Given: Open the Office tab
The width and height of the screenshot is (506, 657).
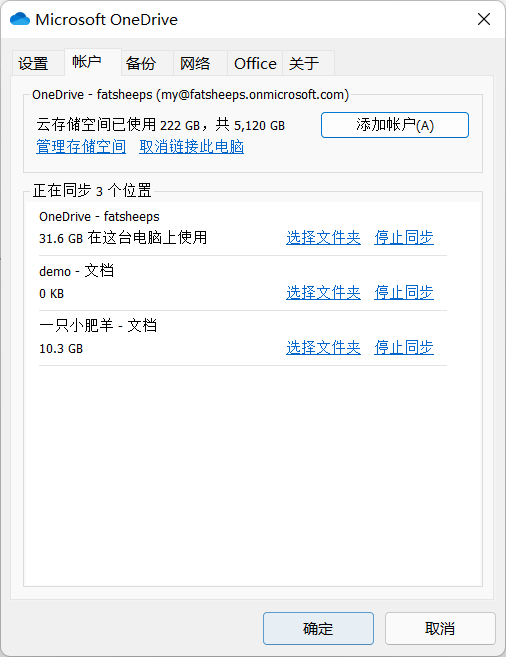Looking at the screenshot, I should (x=255, y=64).
